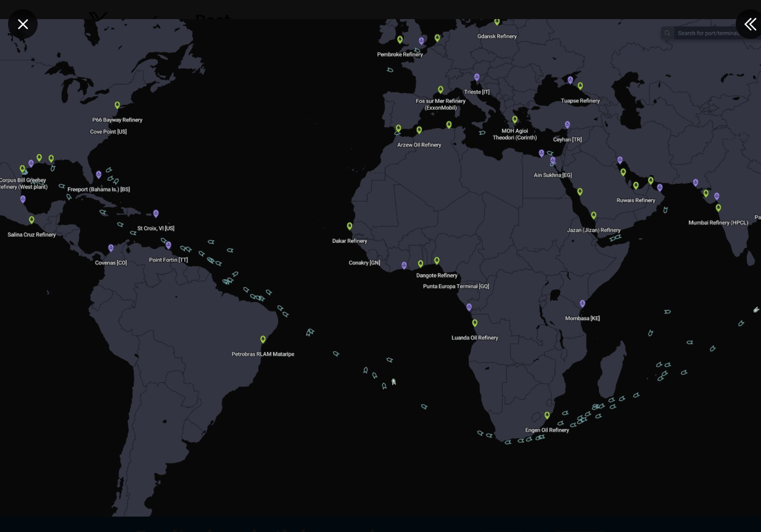Select the pin above Gdansk Refinery

coord(497,22)
